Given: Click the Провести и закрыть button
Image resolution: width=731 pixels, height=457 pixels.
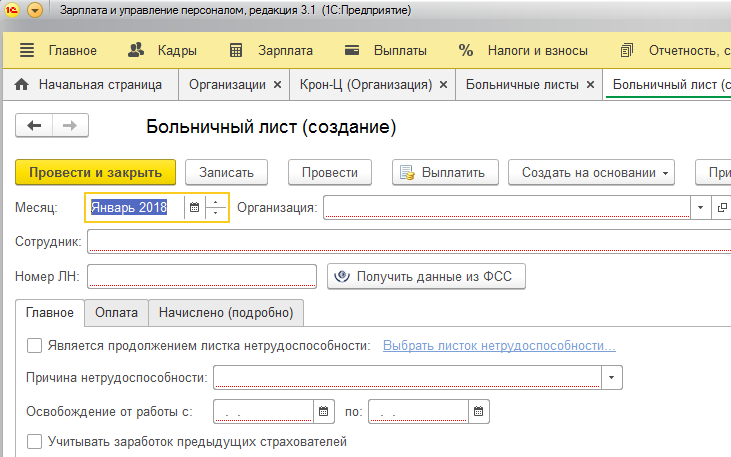Looking at the screenshot, I should [96, 173].
